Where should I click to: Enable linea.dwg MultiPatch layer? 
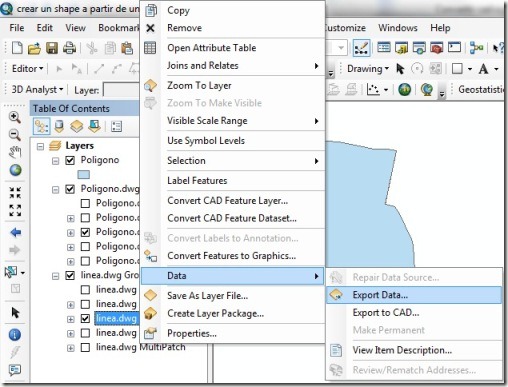click(x=85, y=348)
